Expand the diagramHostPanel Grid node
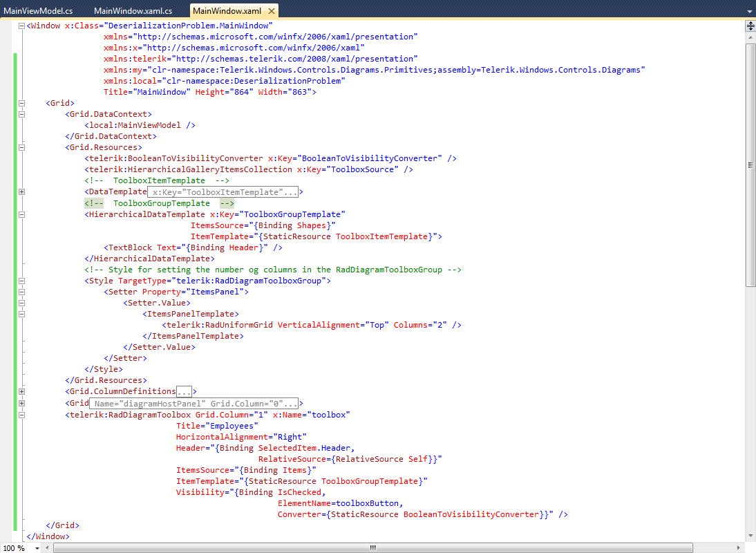 [21, 403]
